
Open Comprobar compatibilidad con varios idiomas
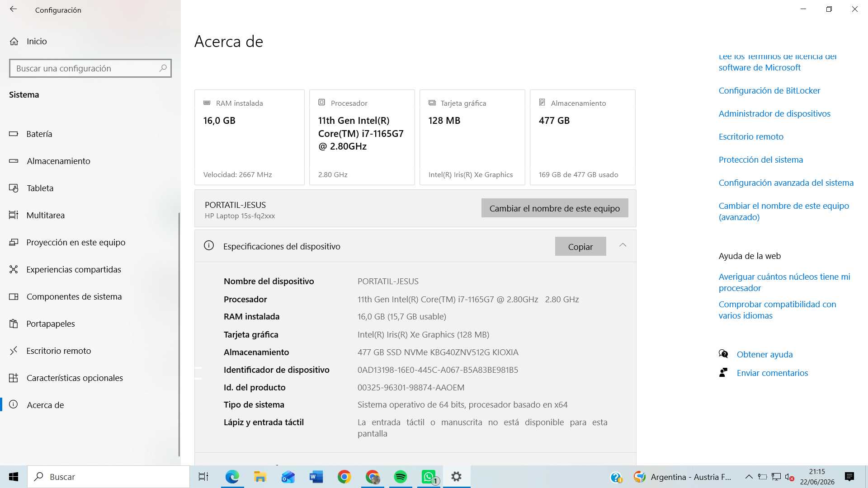coord(778,310)
